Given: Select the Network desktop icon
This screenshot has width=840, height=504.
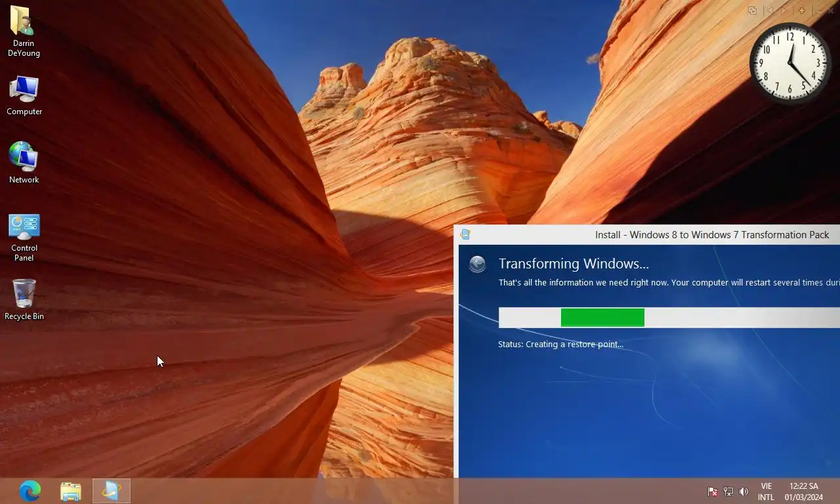Looking at the screenshot, I should click(24, 163).
